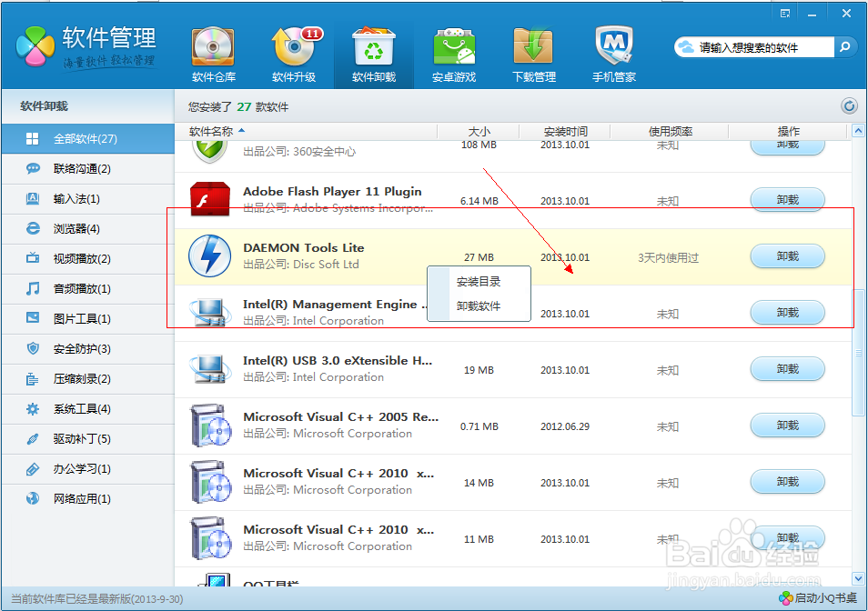Click the scrollbar down arrow
The image size is (868, 611).
(x=858, y=579)
